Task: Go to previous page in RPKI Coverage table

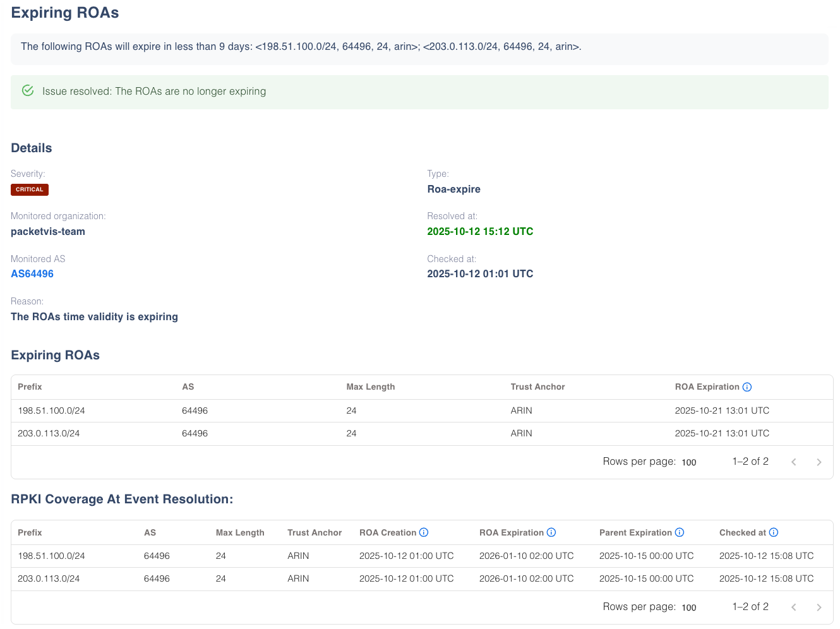Action: (794, 608)
